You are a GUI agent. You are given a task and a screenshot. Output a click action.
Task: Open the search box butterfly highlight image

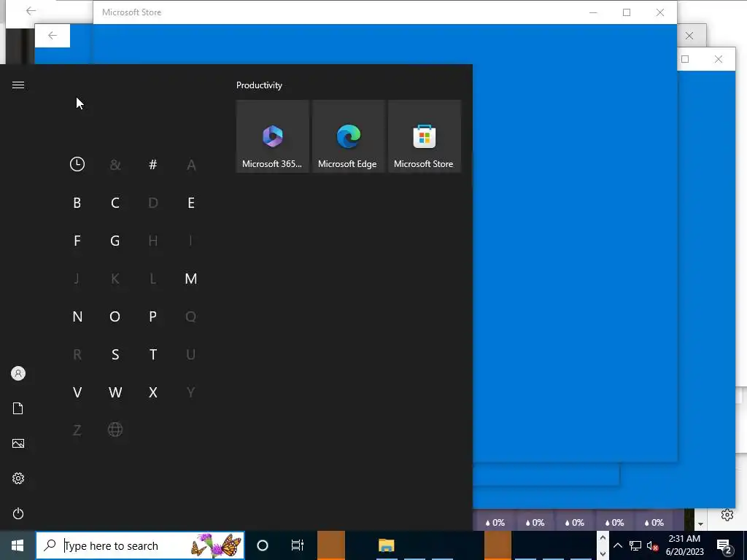pos(216,545)
